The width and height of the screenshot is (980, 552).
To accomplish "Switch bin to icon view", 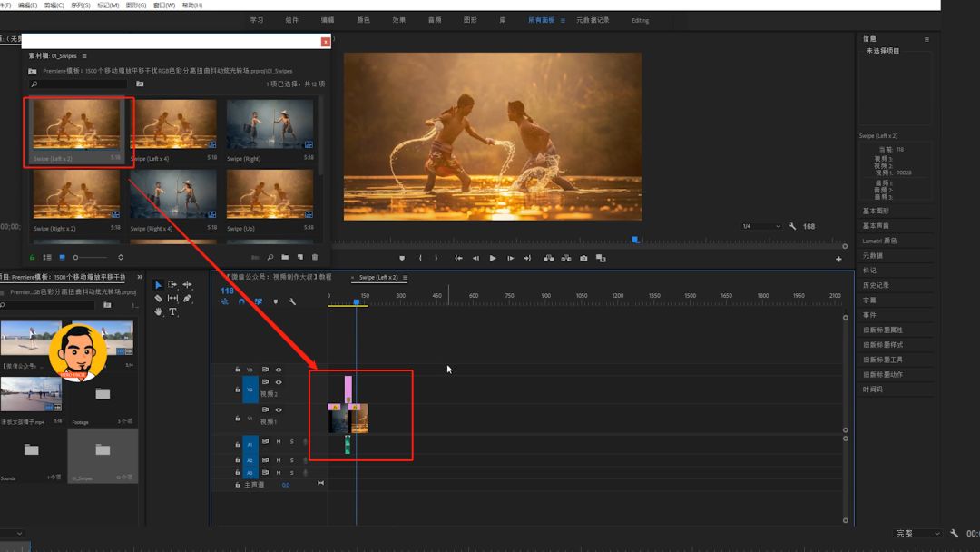I will pyautogui.click(x=62, y=258).
